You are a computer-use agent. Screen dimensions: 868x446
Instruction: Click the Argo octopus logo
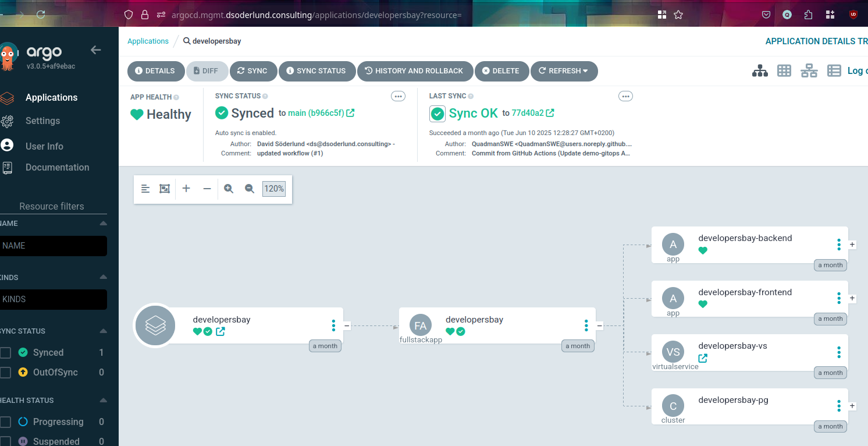tap(7, 57)
